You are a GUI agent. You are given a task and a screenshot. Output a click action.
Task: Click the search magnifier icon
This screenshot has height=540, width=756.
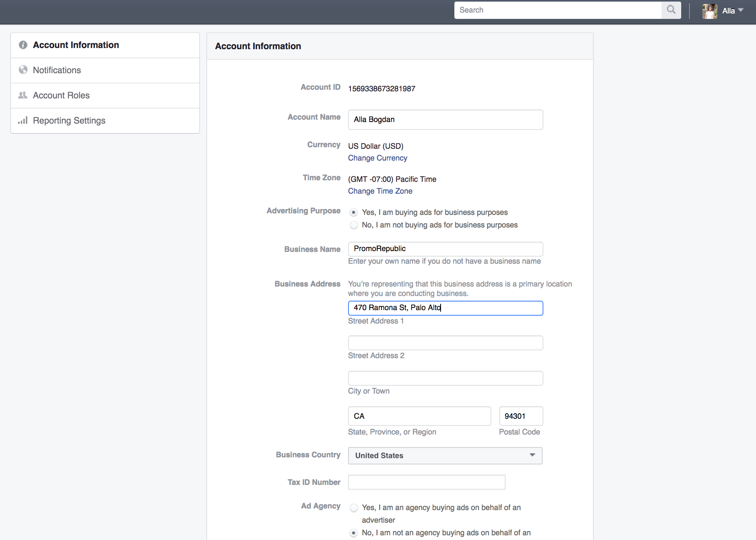point(671,10)
